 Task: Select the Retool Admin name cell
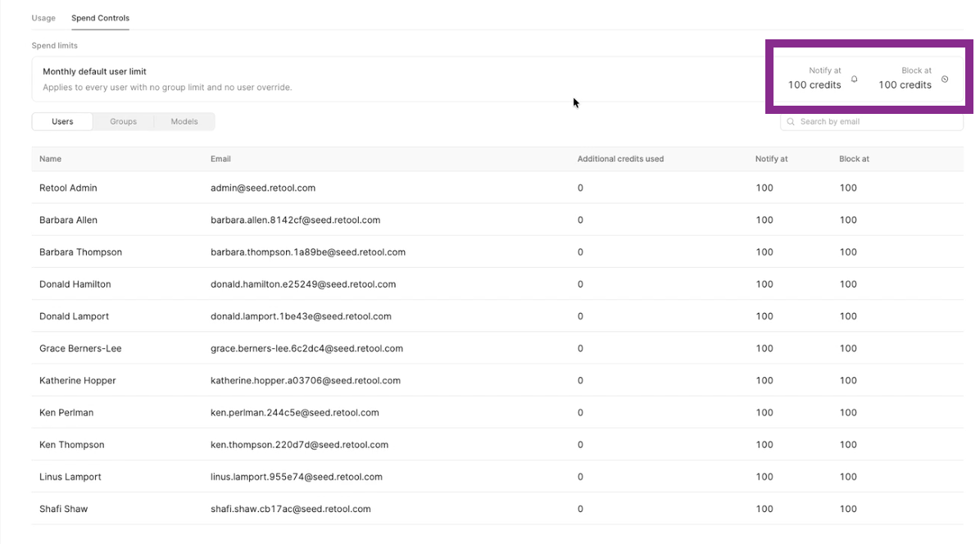pyautogui.click(x=68, y=188)
